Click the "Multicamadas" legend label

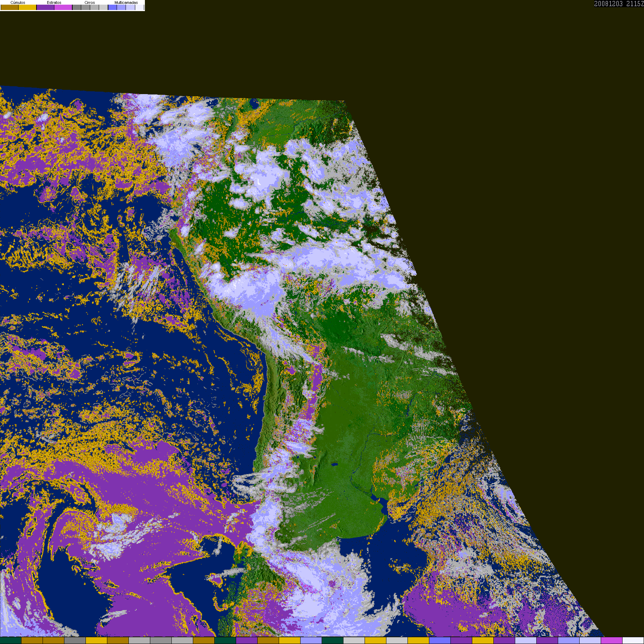click(126, 3)
